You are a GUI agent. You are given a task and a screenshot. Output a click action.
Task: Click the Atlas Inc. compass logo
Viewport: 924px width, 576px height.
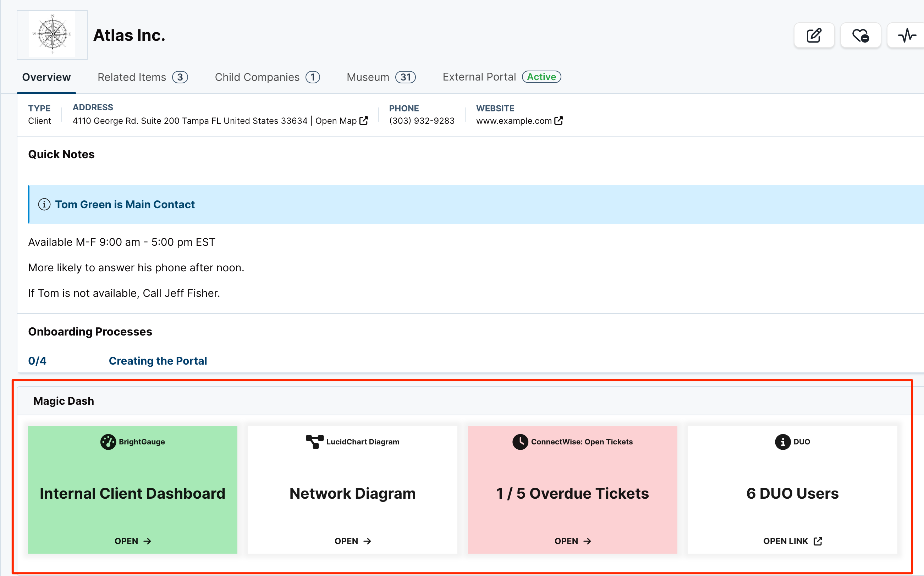click(x=52, y=35)
